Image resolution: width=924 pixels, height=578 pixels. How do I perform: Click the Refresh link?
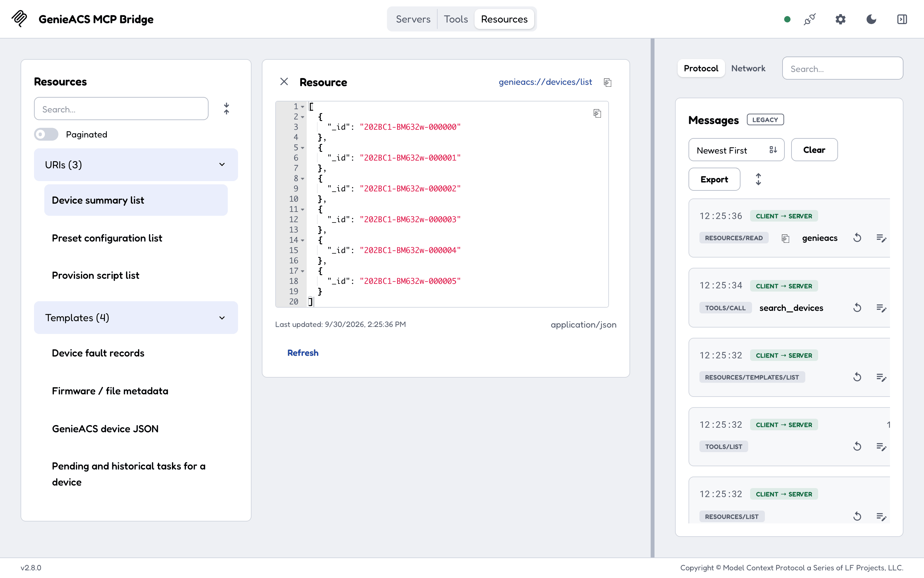point(303,353)
